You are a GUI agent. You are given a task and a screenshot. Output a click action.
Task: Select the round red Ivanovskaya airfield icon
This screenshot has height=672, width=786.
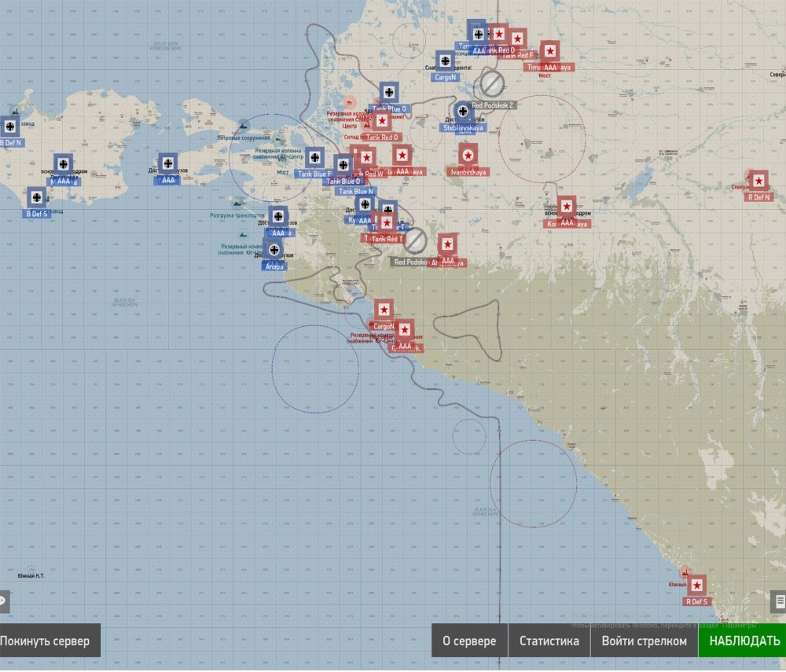tap(468, 156)
